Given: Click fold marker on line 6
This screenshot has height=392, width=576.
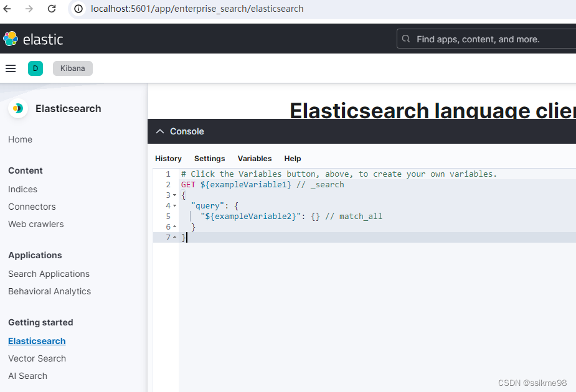Looking at the screenshot, I should 175,227.
